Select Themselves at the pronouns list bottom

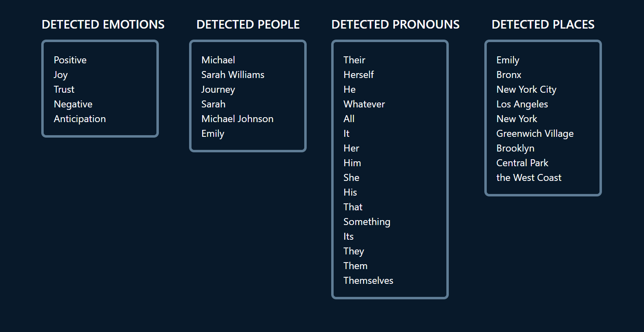pyautogui.click(x=368, y=281)
